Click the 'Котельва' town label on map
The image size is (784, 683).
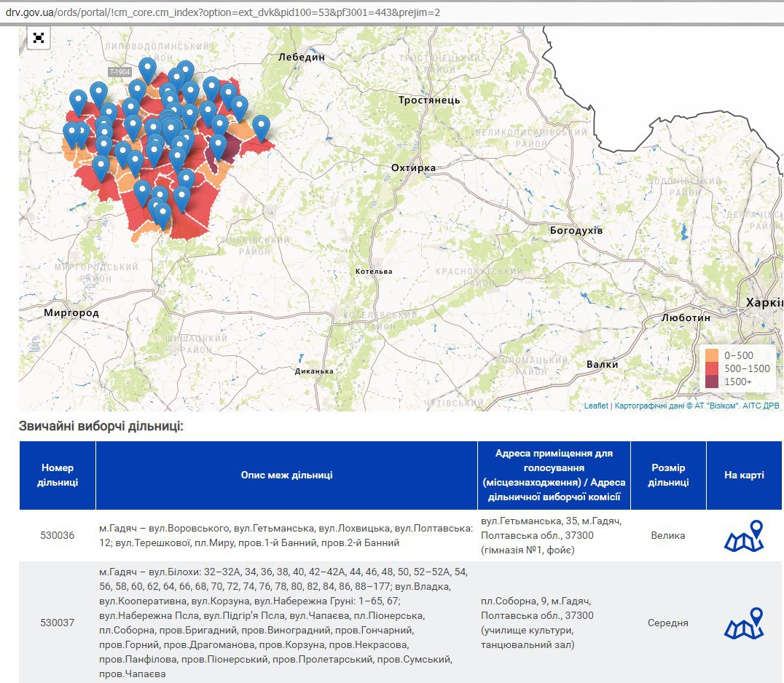pos(374,272)
